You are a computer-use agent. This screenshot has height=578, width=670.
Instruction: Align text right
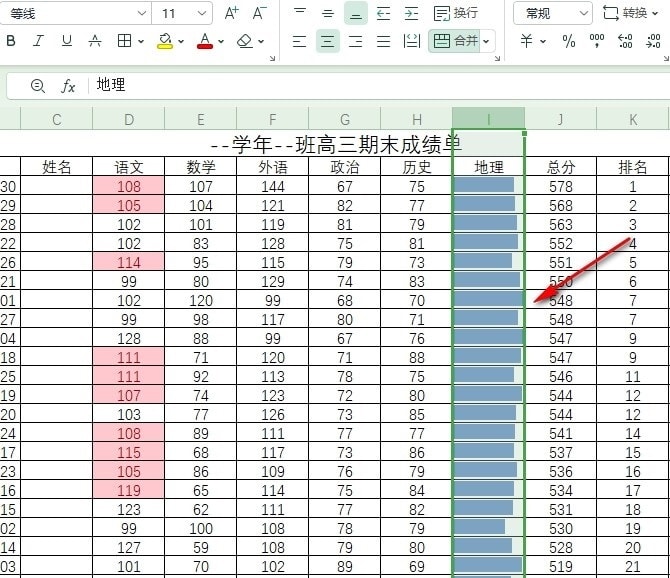pyautogui.click(x=356, y=41)
